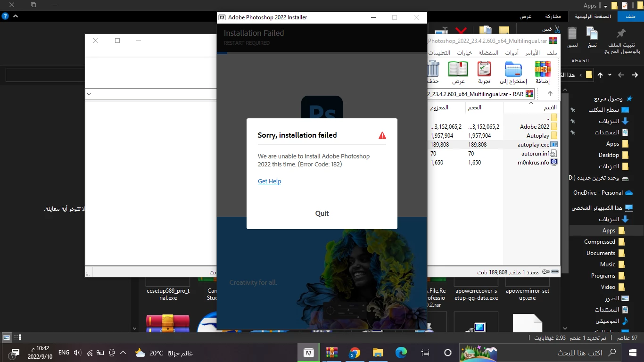Click Quit in the installation failed dialog
The image size is (644, 362).
pos(322,213)
